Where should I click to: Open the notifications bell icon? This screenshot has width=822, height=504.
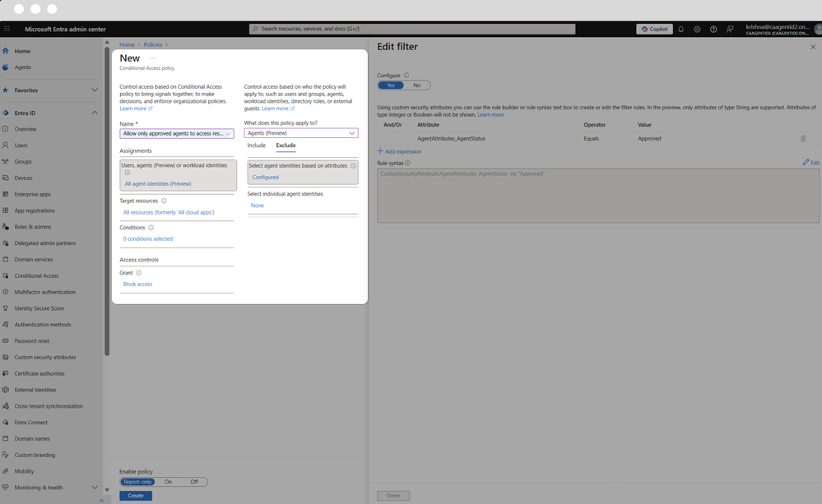(680, 30)
